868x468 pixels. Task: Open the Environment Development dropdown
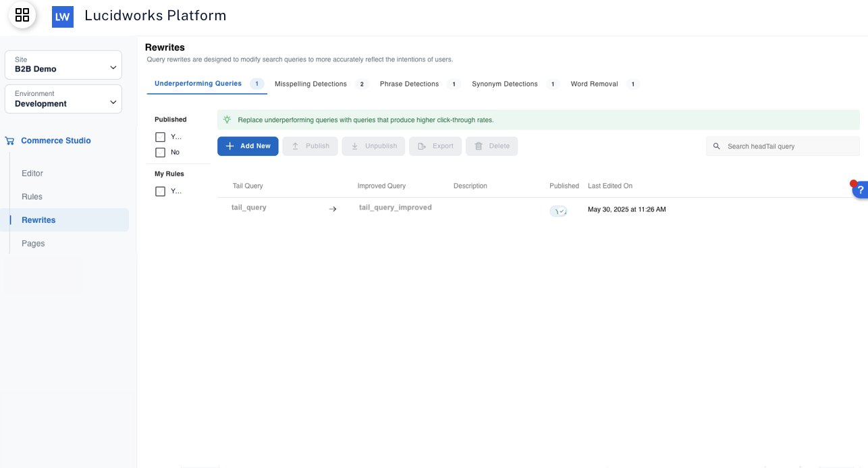pyautogui.click(x=63, y=99)
